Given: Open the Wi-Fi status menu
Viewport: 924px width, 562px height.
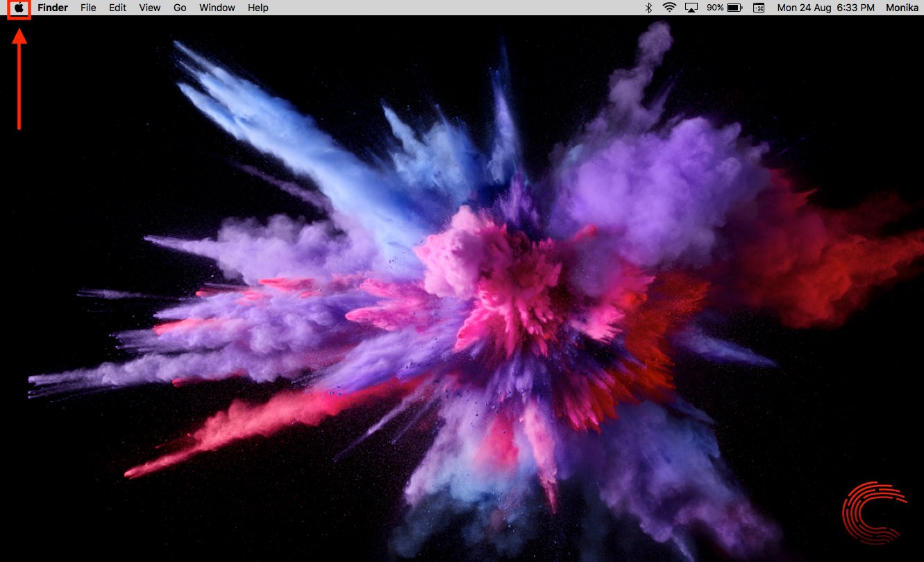Looking at the screenshot, I should [x=669, y=8].
